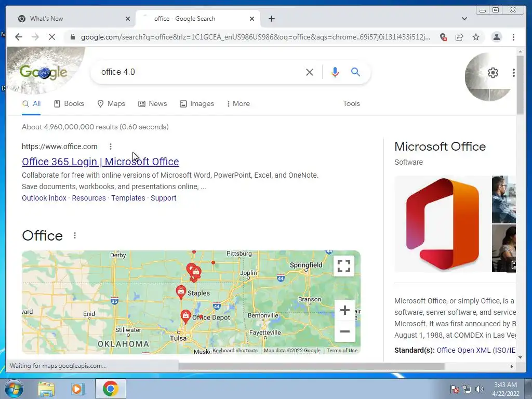532x399 pixels.
Task: Follow the Office Open XML link
Action: 476,350
